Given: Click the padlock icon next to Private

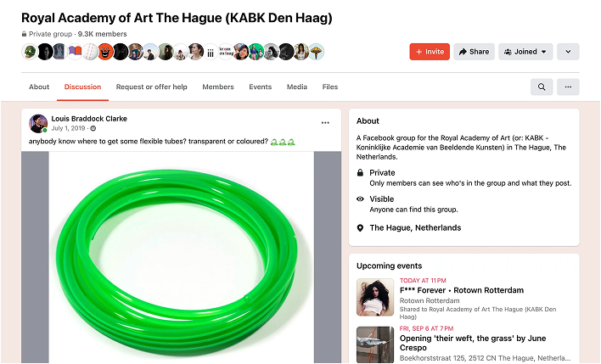Looking at the screenshot, I should pyautogui.click(x=360, y=173).
